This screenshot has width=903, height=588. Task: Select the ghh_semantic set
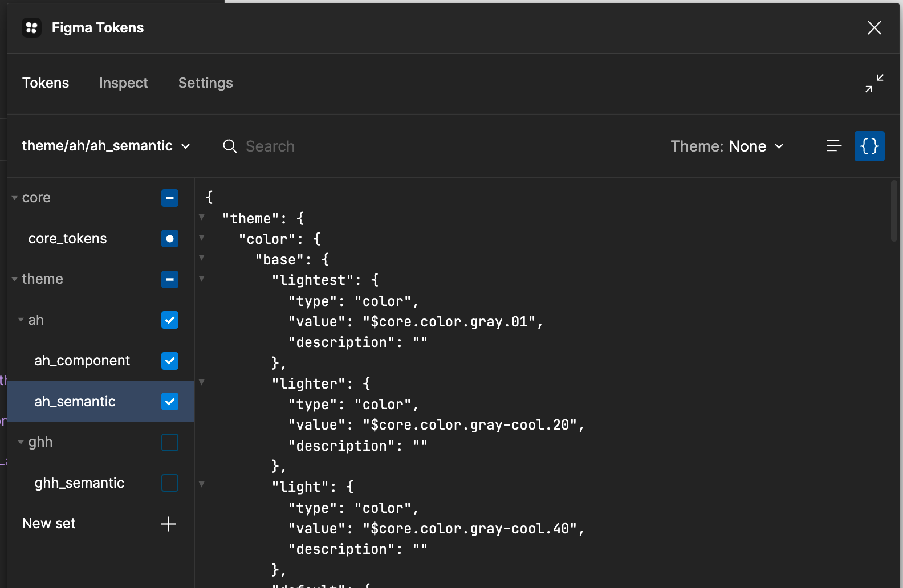[79, 483]
